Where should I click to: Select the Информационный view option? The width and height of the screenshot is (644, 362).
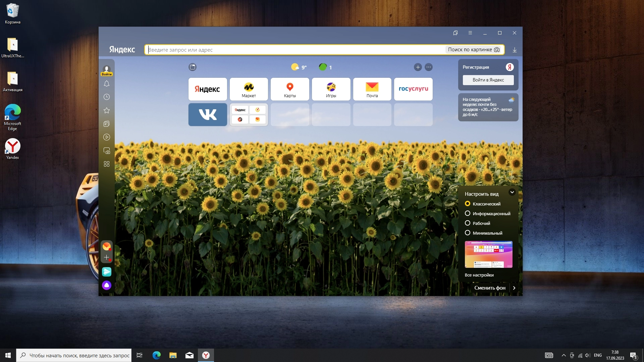click(468, 214)
